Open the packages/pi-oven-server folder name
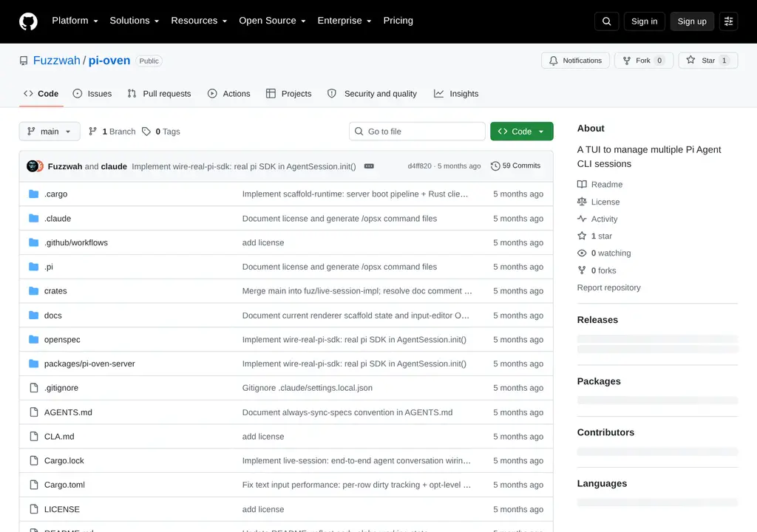This screenshot has height=532, width=757. 89,364
